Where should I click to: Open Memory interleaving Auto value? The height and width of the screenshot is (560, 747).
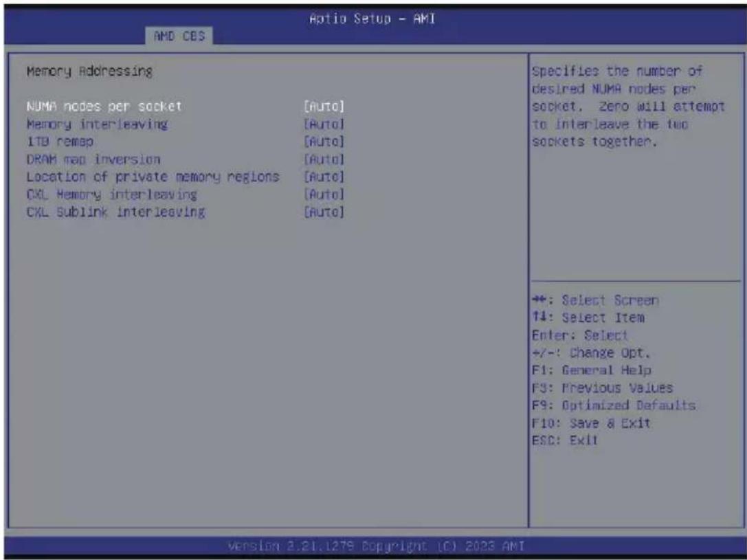[x=324, y=124]
